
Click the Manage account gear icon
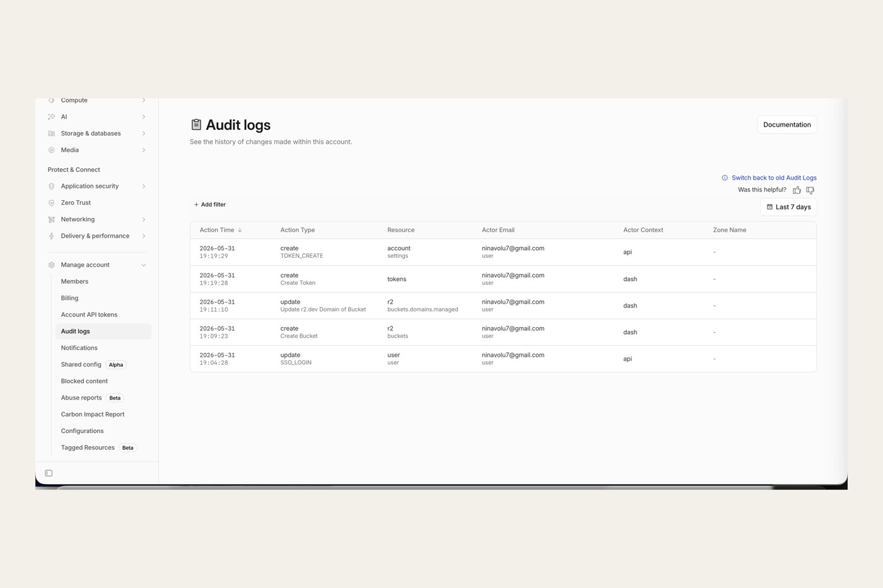pyautogui.click(x=52, y=265)
